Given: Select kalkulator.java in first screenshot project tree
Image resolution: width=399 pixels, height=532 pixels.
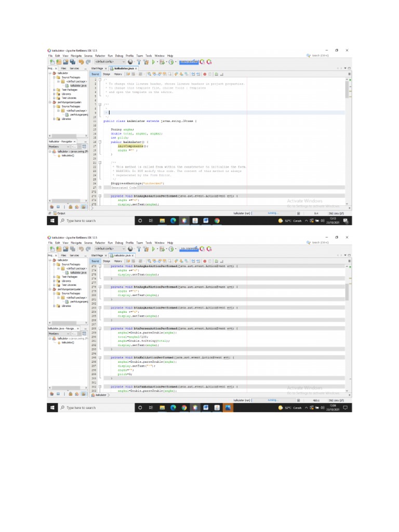Looking at the screenshot, I should click(x=78, y=86).
